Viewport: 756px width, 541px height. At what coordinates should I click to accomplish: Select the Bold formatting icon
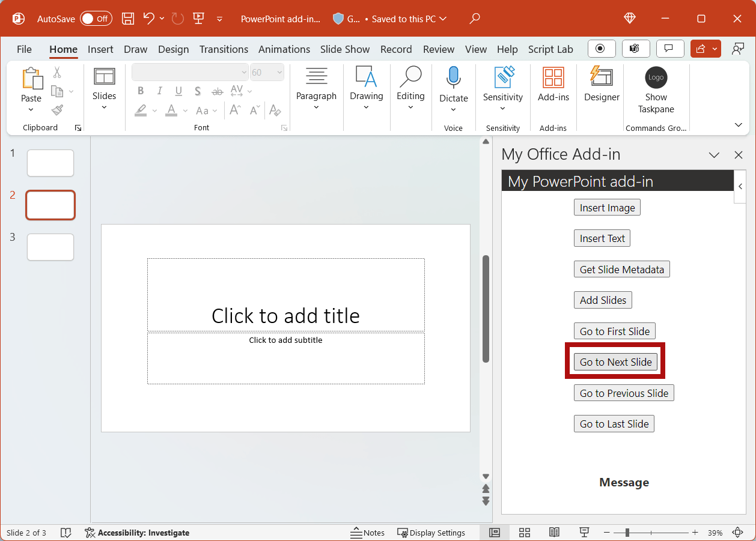point(140,91)
